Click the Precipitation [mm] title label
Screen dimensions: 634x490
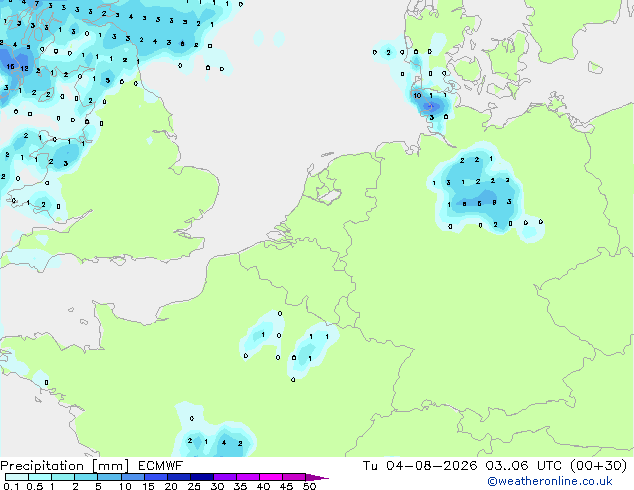(64, 466)
